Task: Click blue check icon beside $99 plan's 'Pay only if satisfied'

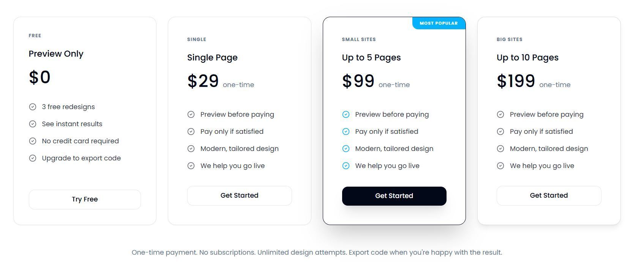Action: pyautogui.click(x=346, y=132)
